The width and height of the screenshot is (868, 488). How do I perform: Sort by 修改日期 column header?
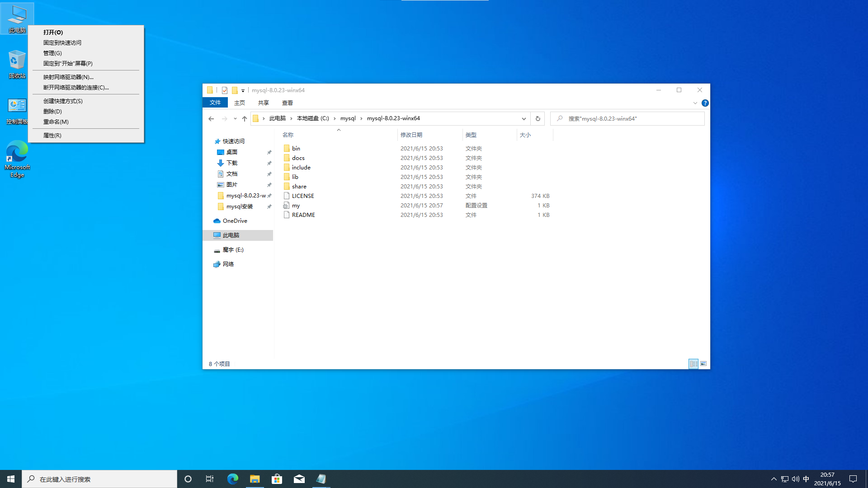click(x=411, y=135)
